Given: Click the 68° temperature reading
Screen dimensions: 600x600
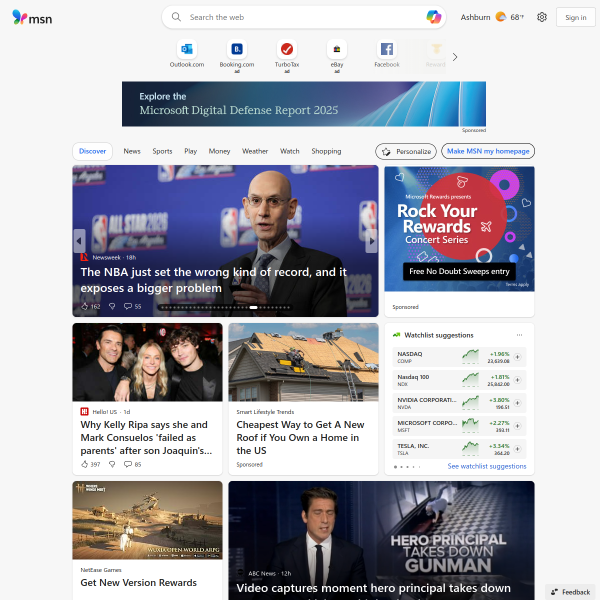Looking at the screenshot, I should click(517, 17).
